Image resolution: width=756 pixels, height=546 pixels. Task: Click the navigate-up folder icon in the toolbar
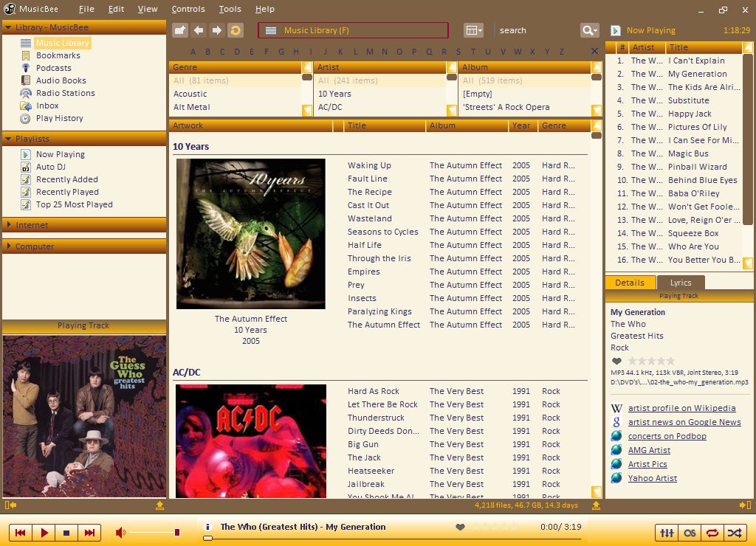tap(180, 30)
